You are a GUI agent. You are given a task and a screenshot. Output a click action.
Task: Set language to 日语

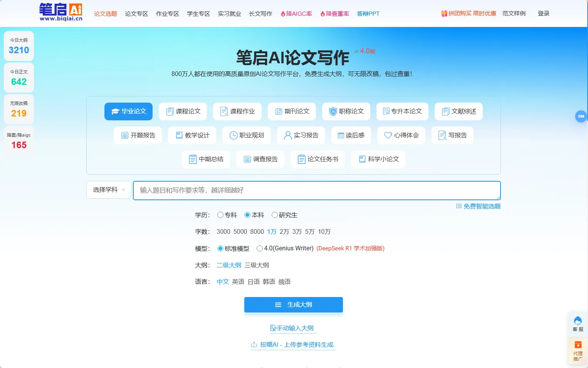(x=254, y=282)
